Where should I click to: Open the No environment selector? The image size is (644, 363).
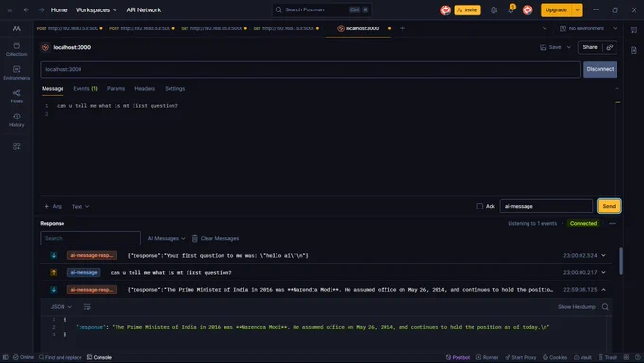pyautogui.click(x=588, y=28)
